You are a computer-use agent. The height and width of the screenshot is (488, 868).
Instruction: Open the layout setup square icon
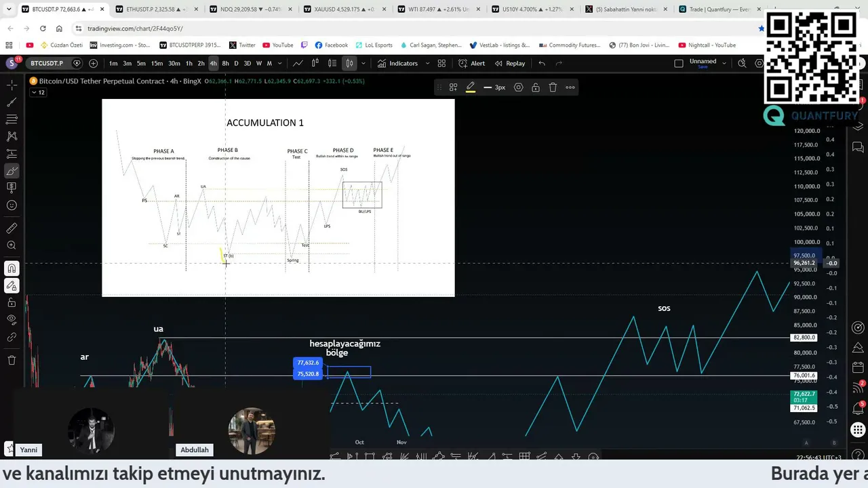(679, 63)
